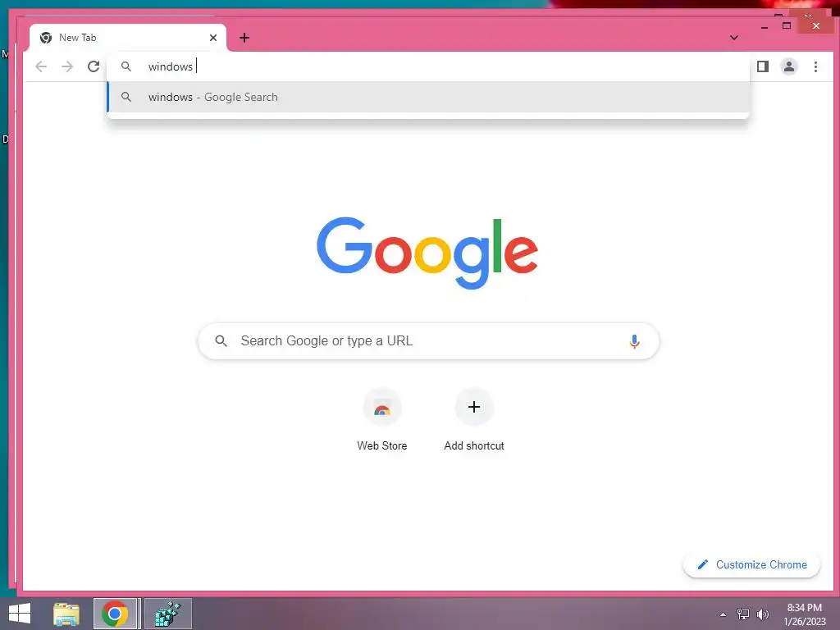840x630 pixels.
Task: Open the side panel icon
Action: [x=763, y=66]
